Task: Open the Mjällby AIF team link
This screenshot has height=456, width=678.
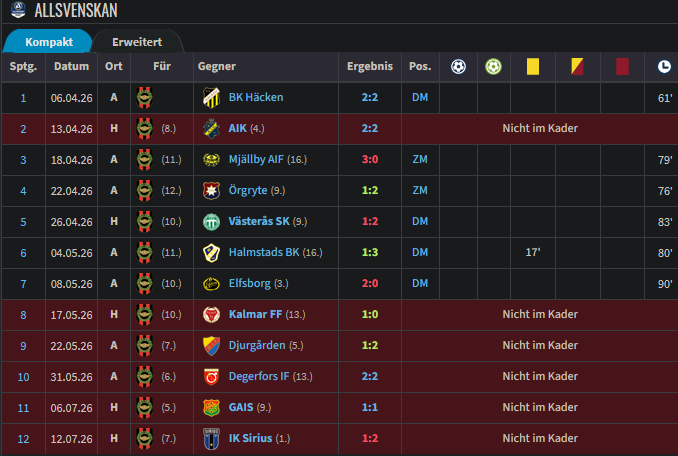Action: (256, 159)
